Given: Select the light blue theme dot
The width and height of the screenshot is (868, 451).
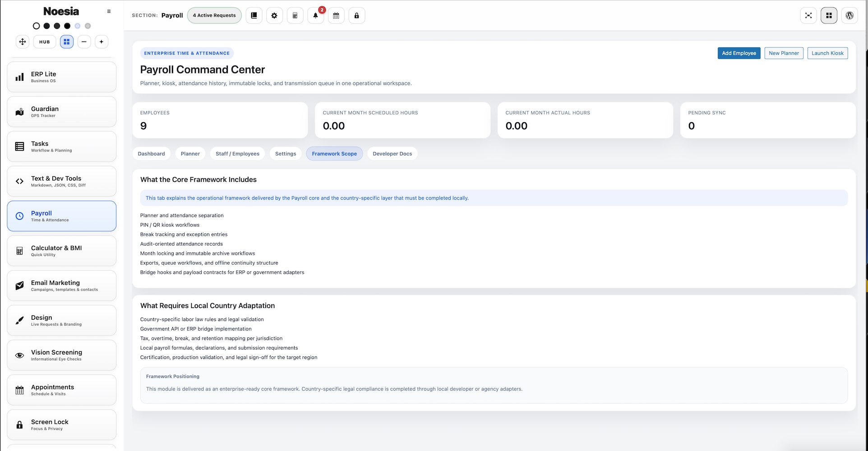Looking at the screenshot, I should pyautogui.click(x=78, y=26).
